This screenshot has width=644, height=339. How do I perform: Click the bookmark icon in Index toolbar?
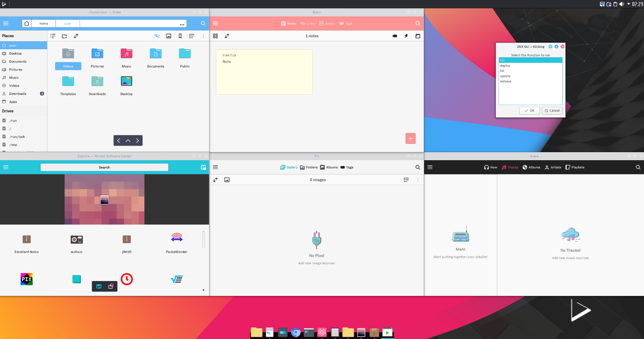180,36
